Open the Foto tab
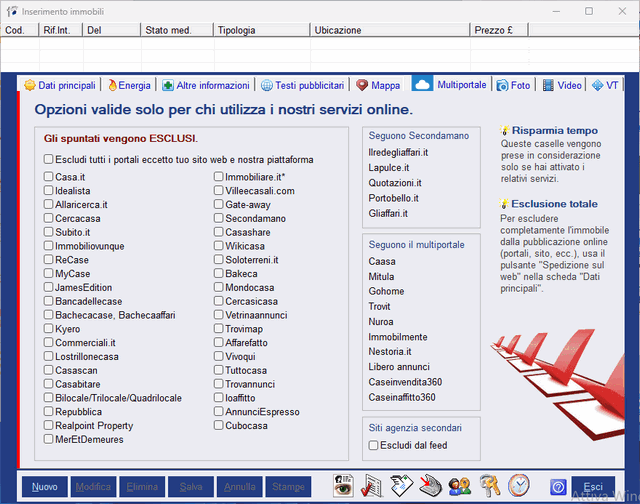 pyautogui.click(x=513, y=85)
